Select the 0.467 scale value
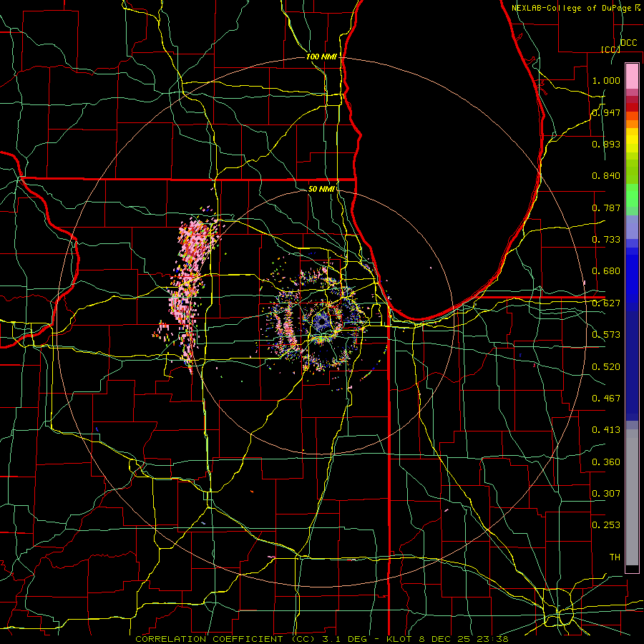The width and height of the screenshot is (644, 644). tap(606, 399)
